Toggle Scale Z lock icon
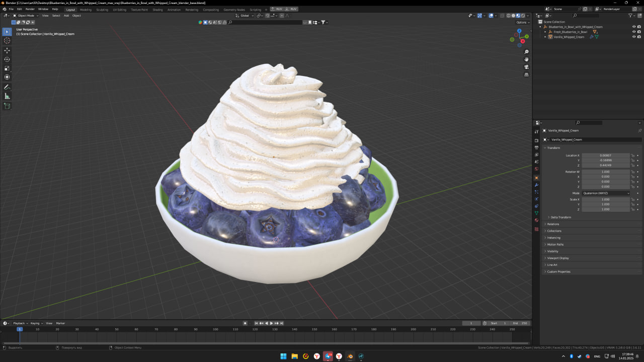The height and width of the screenshot is (362, 644). point(633,209)
